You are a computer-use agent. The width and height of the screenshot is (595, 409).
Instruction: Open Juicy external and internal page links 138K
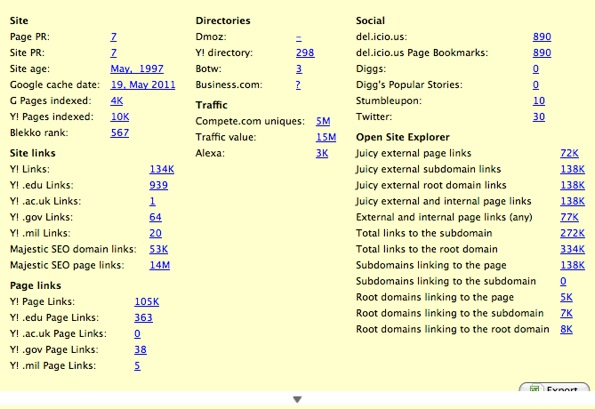tap(573, 201)
